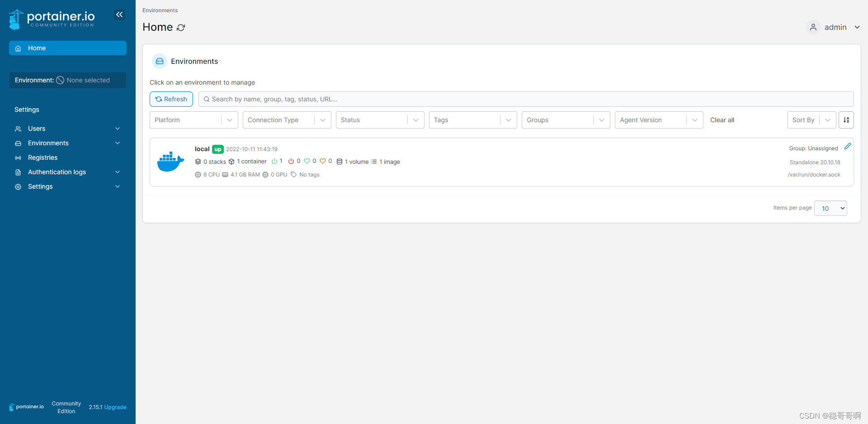Click the portainer.io logo at the bottom
The width and height of the screenshot is (868, 424).
26,407
